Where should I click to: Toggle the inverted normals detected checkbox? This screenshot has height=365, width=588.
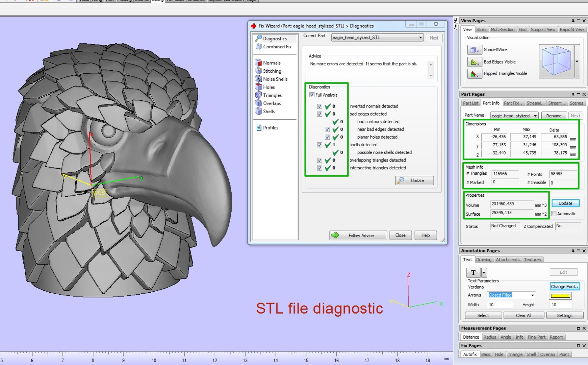pyautogui.click(x=319, y=106)
